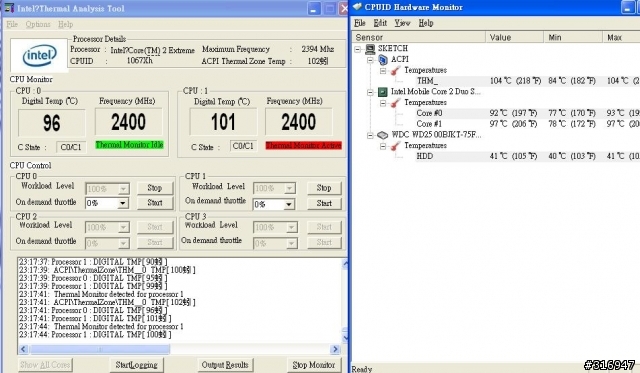Select the Core #1 temperature row

527,124
